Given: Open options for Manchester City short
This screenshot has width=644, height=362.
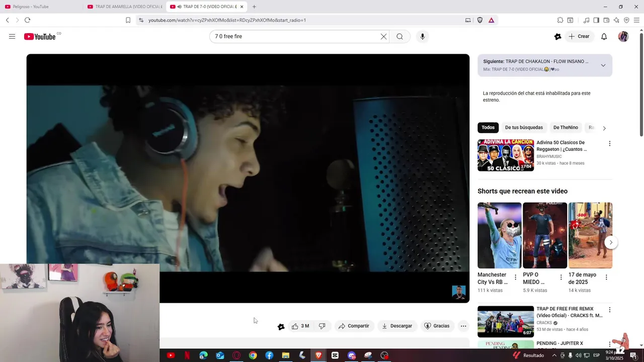Looking at the screenshot, I should tap(515, 277).
